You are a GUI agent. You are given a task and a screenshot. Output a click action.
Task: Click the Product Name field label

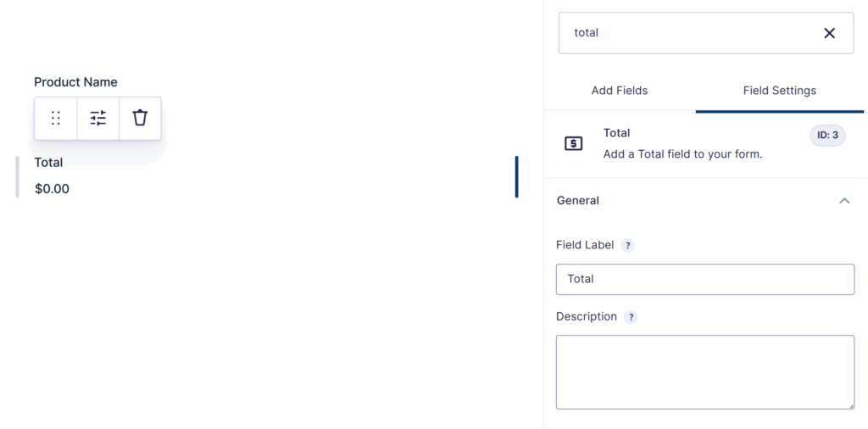coord(75,82)
